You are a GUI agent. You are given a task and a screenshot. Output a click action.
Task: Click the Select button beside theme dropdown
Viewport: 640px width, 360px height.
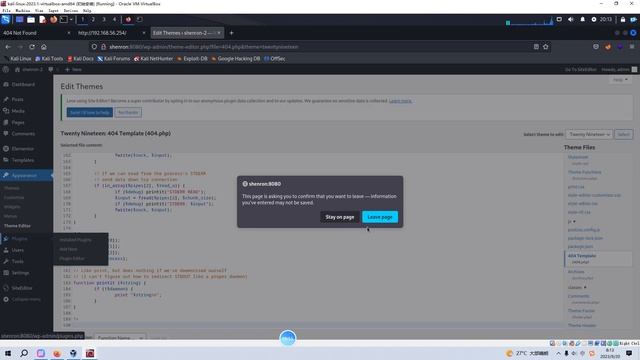[x=623, y=134]
